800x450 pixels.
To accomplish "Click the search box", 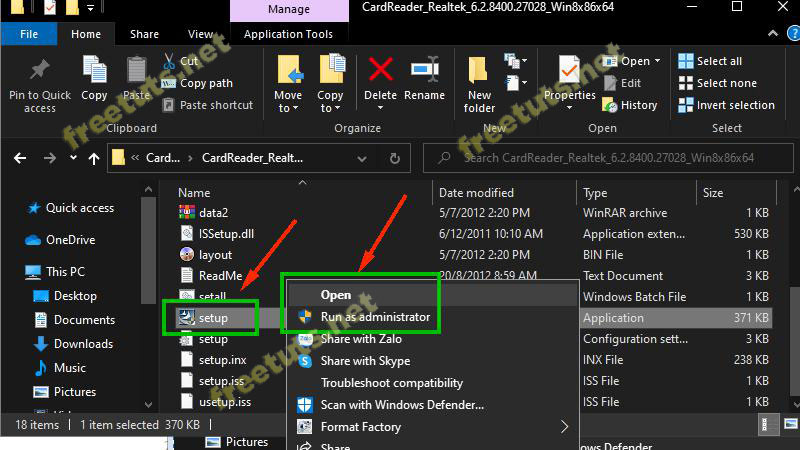I will click(608, 158).
